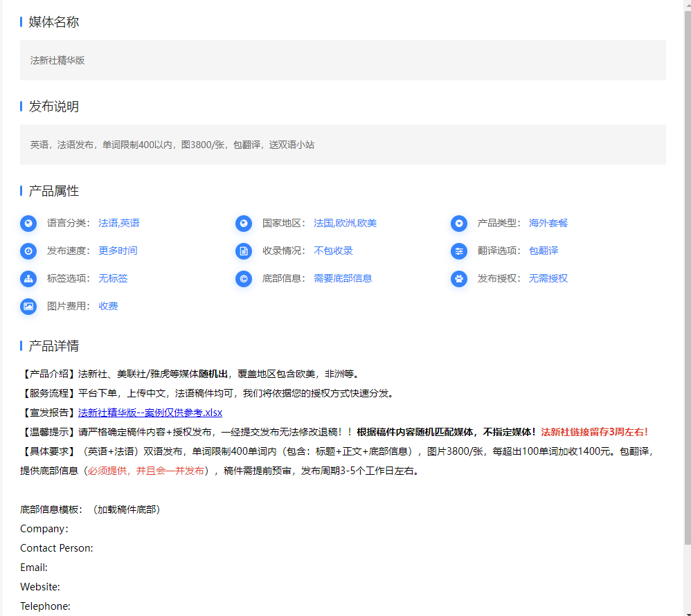Click the 无标签 tag option value
The width and height of the screenshot is (691, 616).
click(x=113, y=278)
